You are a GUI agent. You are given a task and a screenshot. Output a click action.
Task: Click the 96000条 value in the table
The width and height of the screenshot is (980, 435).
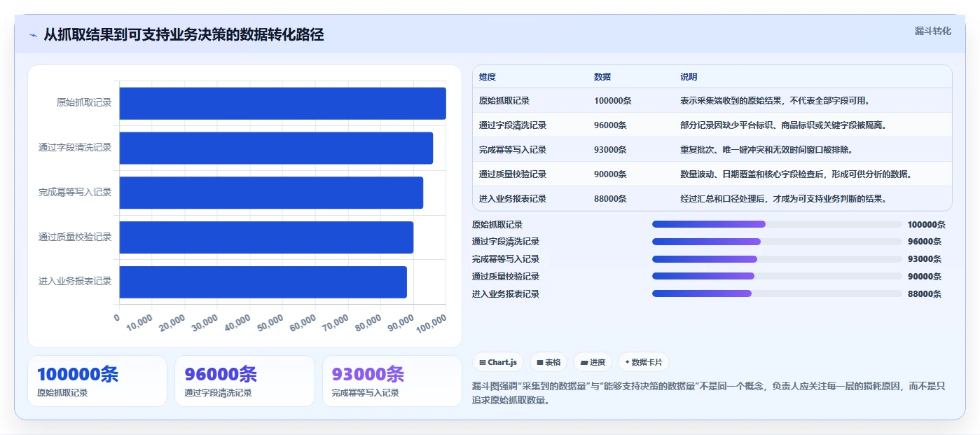pyautogui.click(x=611, y=125)
